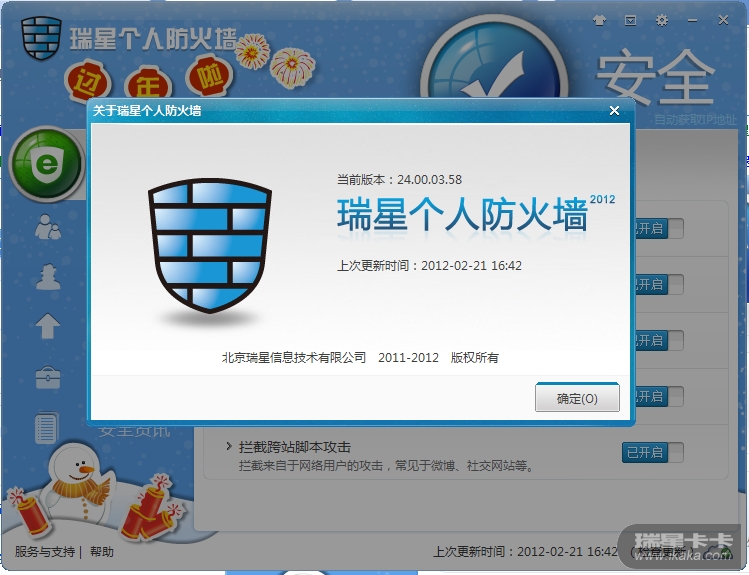749x575 pixels.
Task: Click the 确定(O) button in the about dialog
Action: [577, 397]
